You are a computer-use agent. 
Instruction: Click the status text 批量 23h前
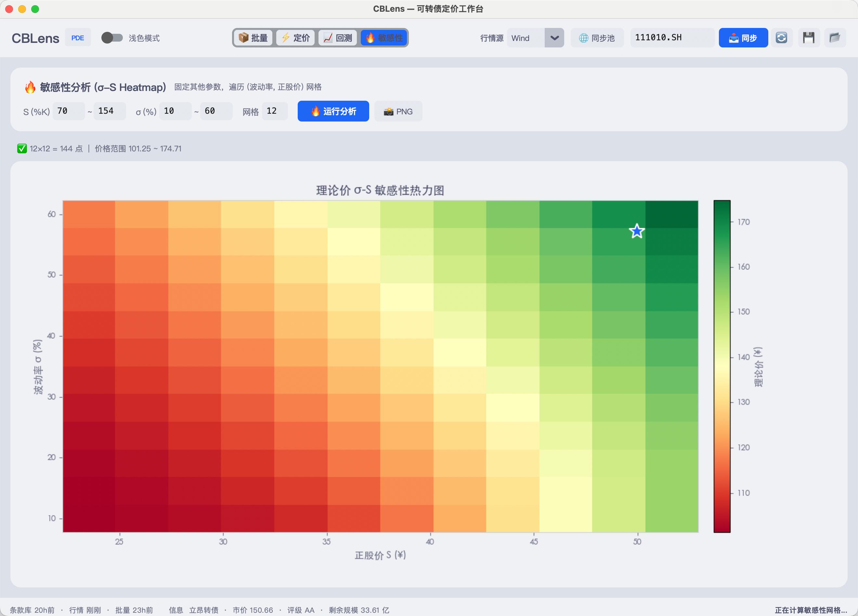pyautogui.click(x=134, y=610)
